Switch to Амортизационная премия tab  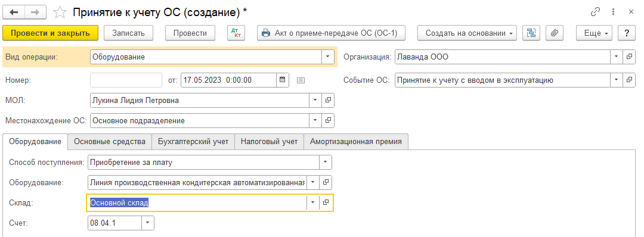(355, 142)
